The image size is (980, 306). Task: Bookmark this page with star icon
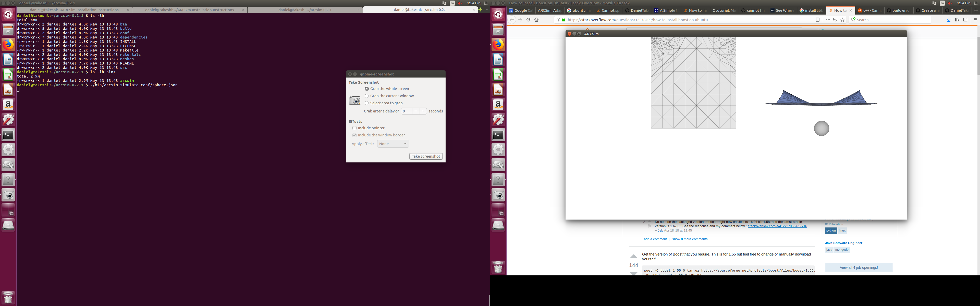[x=842, y=20]
